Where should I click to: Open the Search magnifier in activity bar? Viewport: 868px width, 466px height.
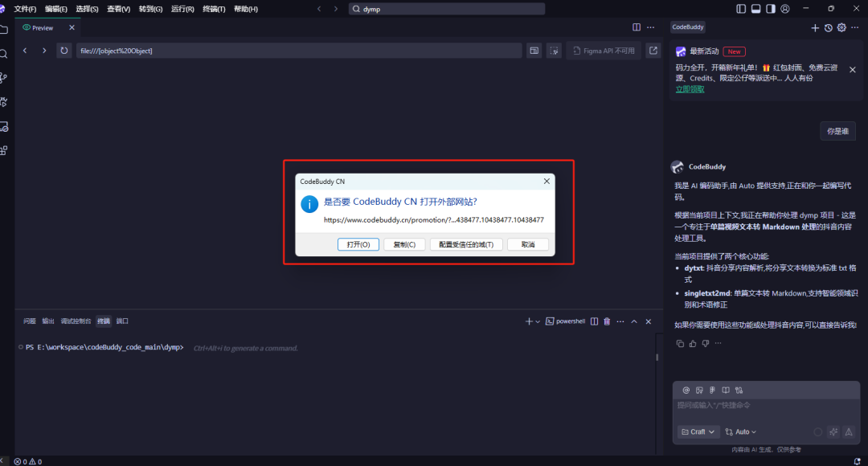(x=4, y=54)
